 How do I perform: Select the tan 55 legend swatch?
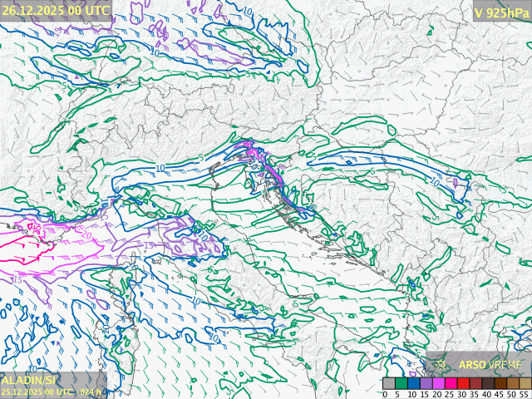coord(525,383)
